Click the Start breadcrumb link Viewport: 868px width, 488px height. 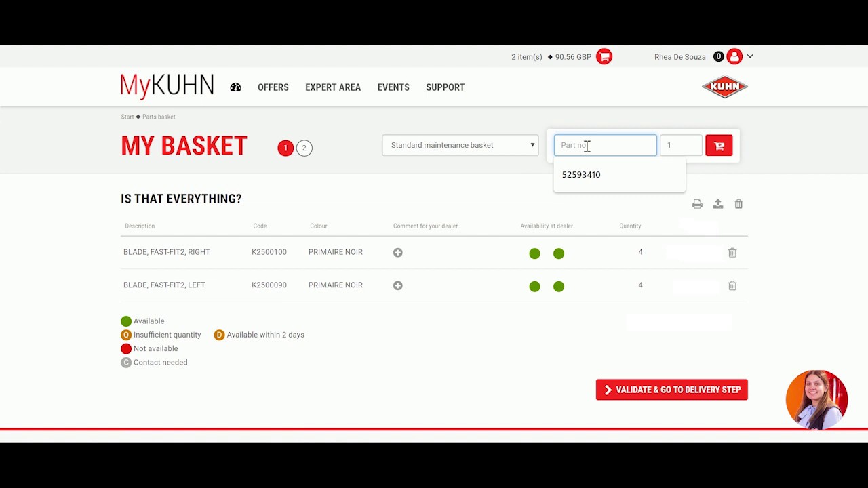click(127, 117)
